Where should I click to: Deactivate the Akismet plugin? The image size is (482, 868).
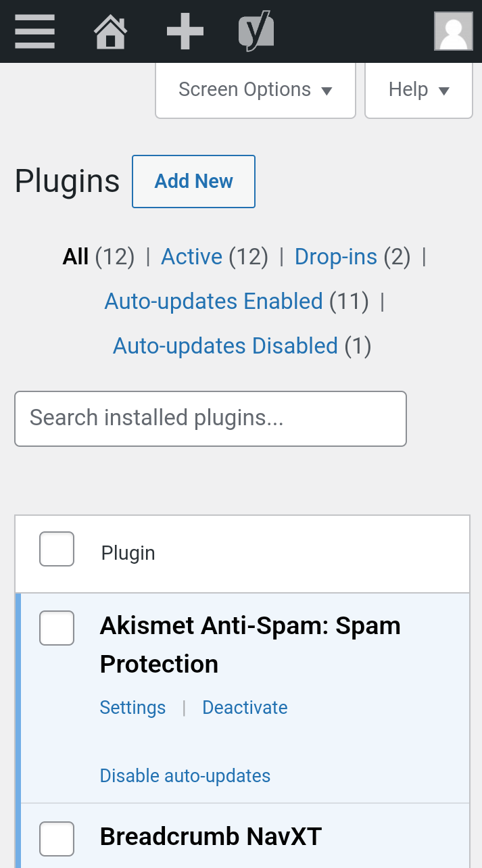click(245, 708)
